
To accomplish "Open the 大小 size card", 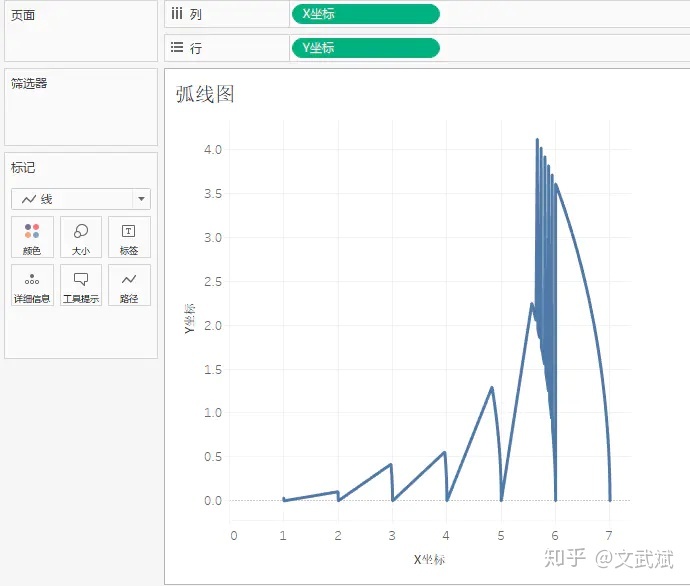I will tap(81, 237).
